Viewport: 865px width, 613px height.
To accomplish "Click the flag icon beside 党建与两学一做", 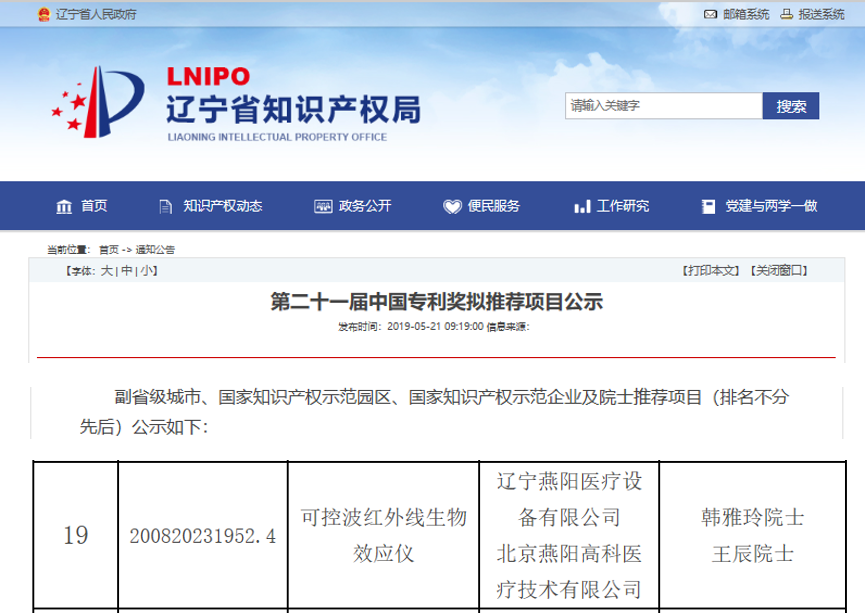I will (x=708, y=206).
